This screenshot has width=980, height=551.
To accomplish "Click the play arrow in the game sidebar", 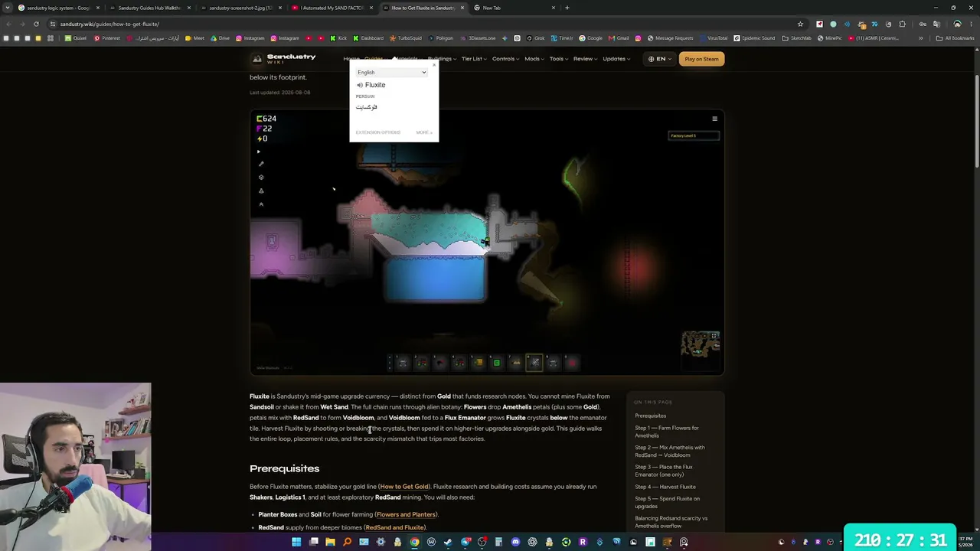I will pyautogui.click(x=259, y=152).
